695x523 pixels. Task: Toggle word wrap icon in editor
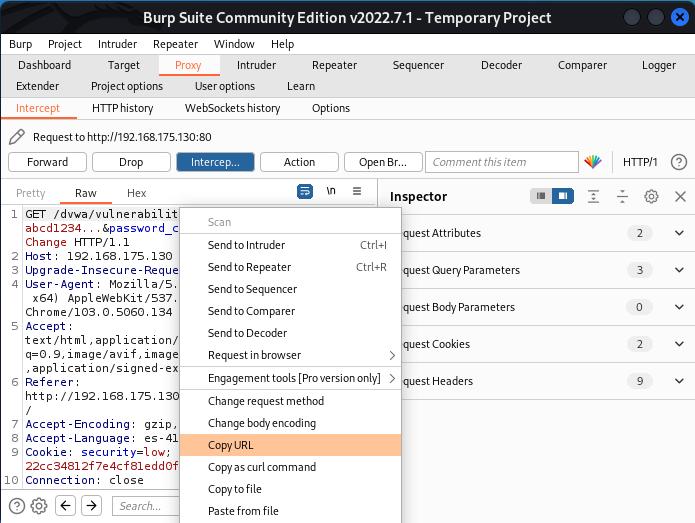(x=305, y=191)
